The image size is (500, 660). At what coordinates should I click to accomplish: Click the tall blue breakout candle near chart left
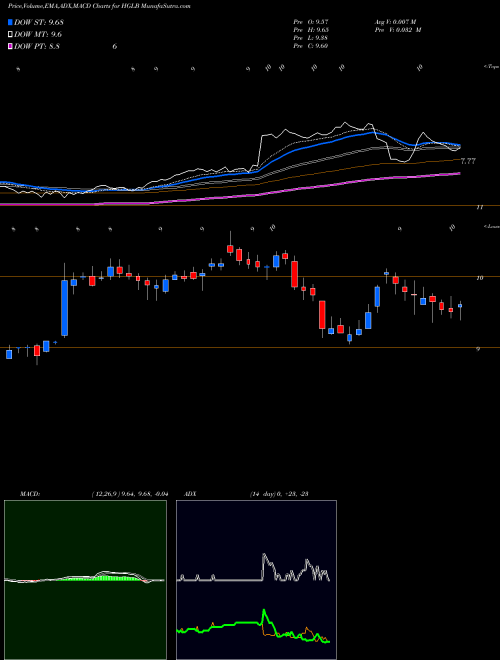click(64, 308)
